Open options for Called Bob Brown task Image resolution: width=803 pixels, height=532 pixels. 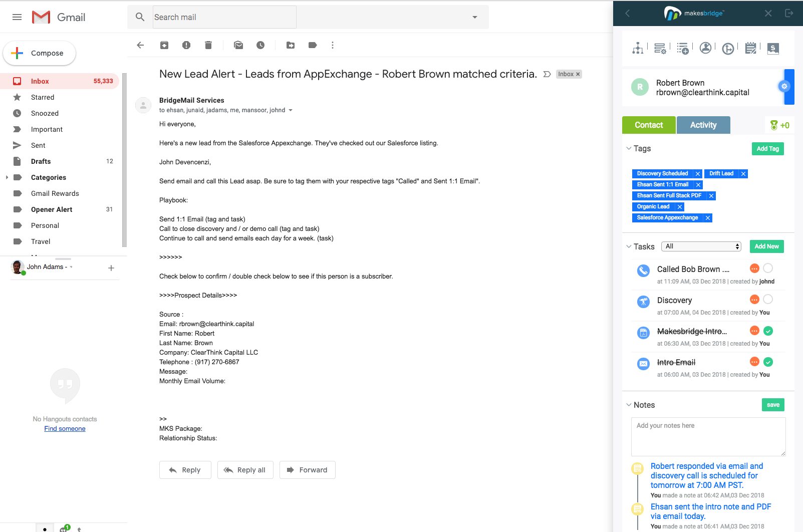(x=754, y=269)
